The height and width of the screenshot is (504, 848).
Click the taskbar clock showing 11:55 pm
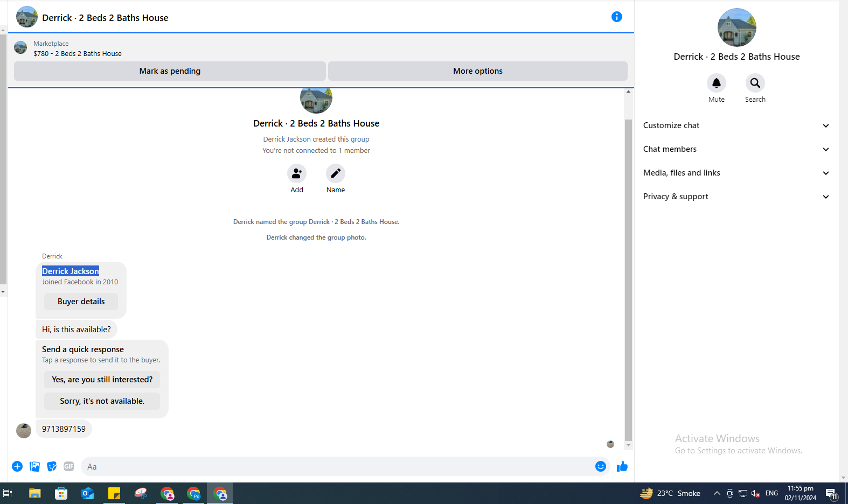pyautogui.click(x=801, y=493)
